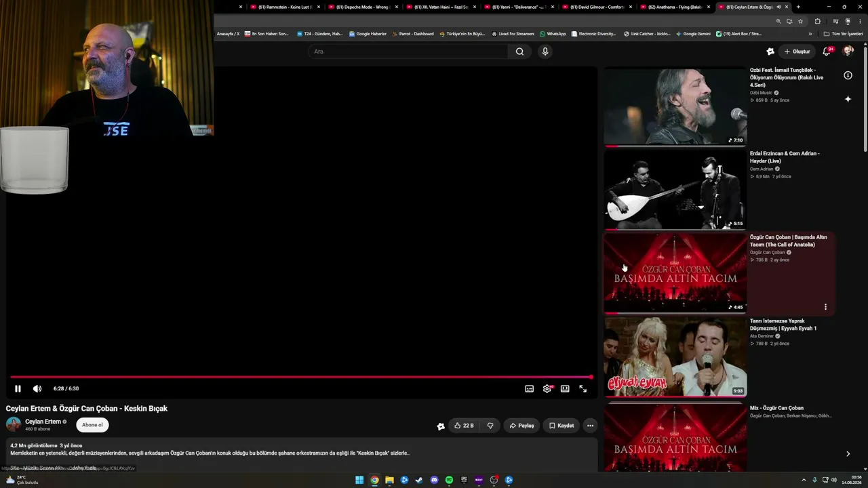Screen dimensions: 868x488
Task: Bookmark this page with star icon
Action: [800, 21]
